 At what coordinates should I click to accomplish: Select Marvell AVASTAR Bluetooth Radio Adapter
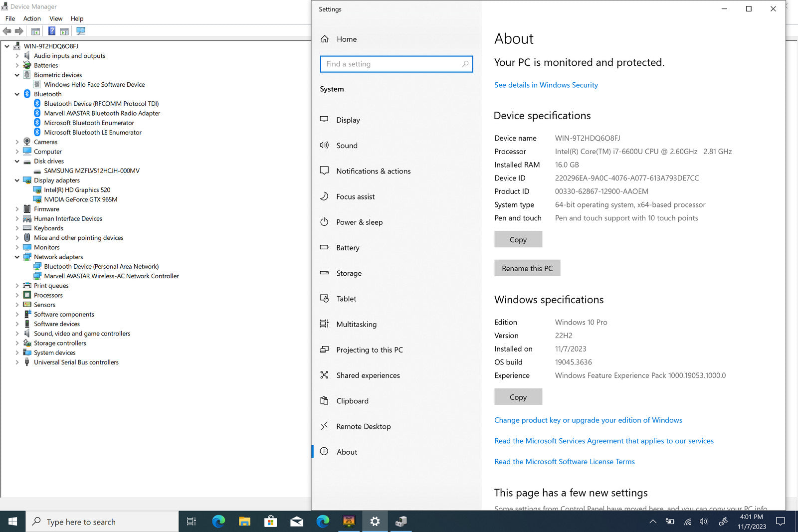point(102,113)
